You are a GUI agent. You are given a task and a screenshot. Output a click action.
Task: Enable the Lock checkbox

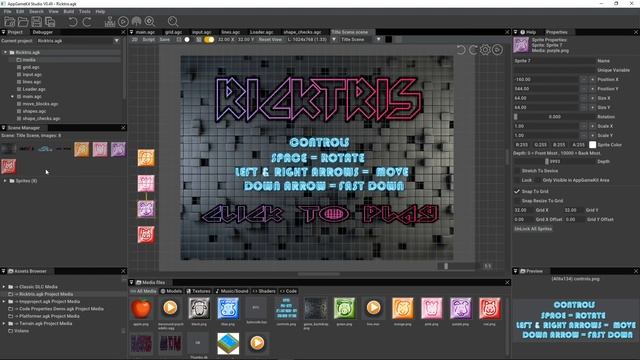coord(517,180)
